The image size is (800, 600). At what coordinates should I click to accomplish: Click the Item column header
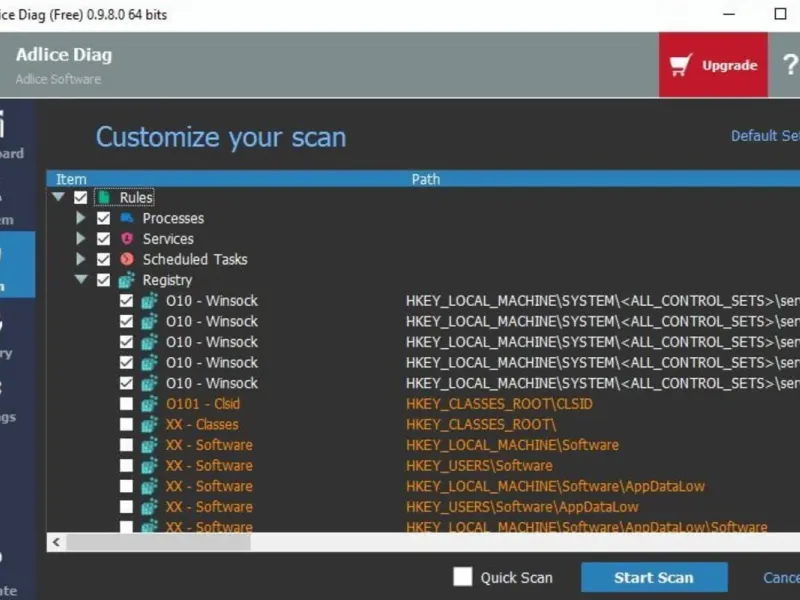pyautogui.click(x=71, y=179)
